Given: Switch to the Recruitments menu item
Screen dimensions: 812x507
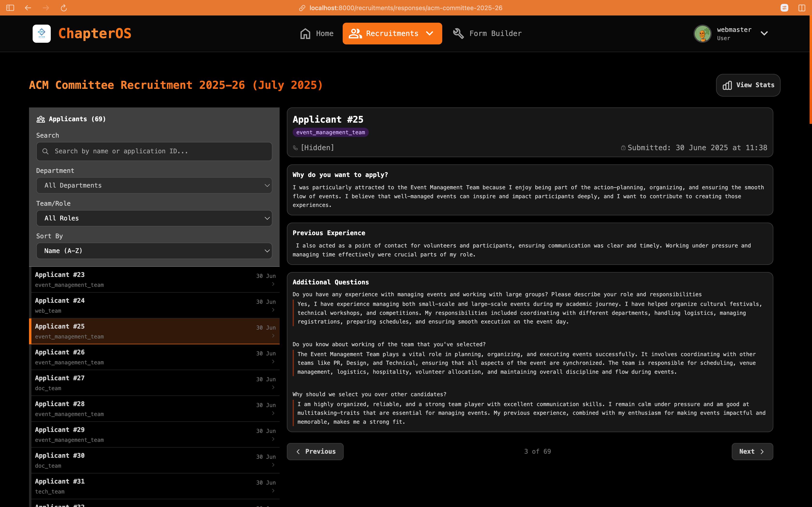Looking at the screenshot, I should tap(392, 34).
